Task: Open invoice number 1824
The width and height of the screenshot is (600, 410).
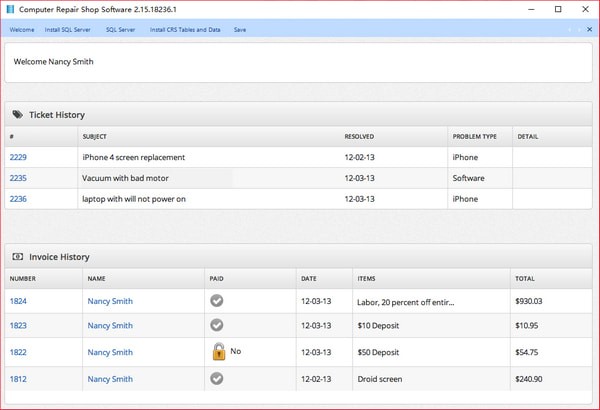Action: [18, 300]
